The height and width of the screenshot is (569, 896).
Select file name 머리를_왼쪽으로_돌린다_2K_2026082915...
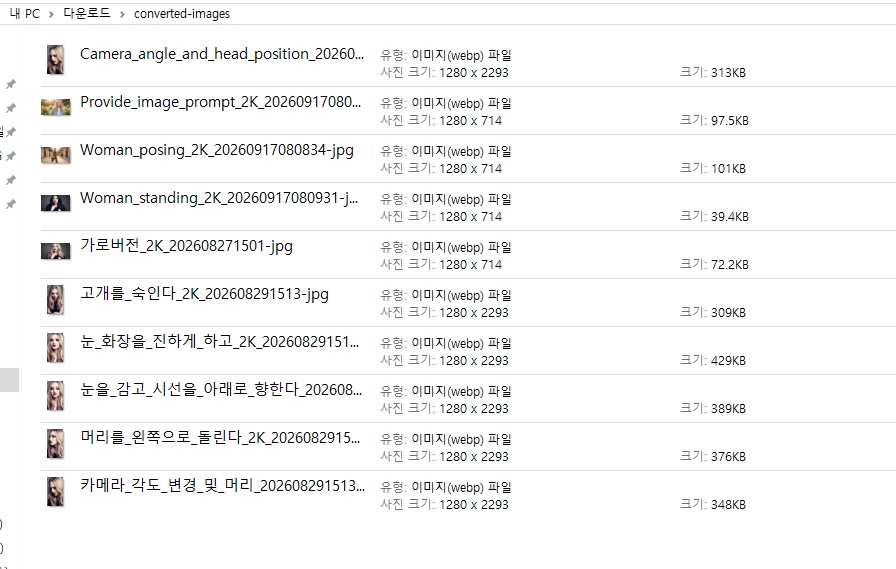[x=220, y=438]
